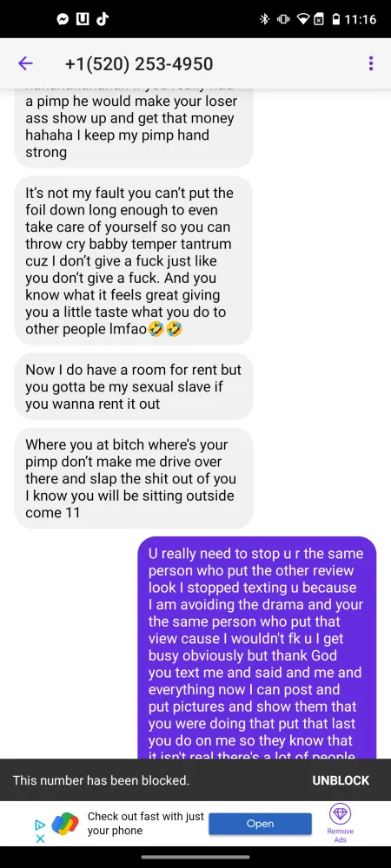Select the room for rent message bubble
Viewport: 391px width, 868px height.
pos(134,386)
